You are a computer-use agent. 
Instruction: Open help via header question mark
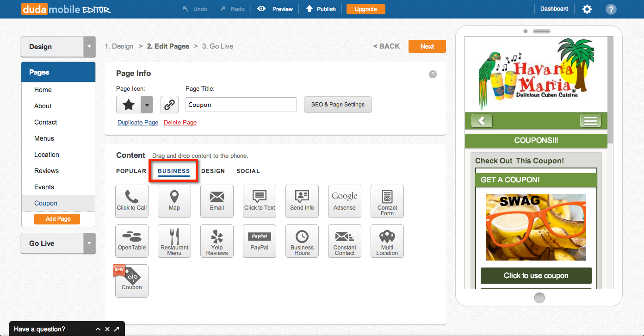[x=611, y=9]
